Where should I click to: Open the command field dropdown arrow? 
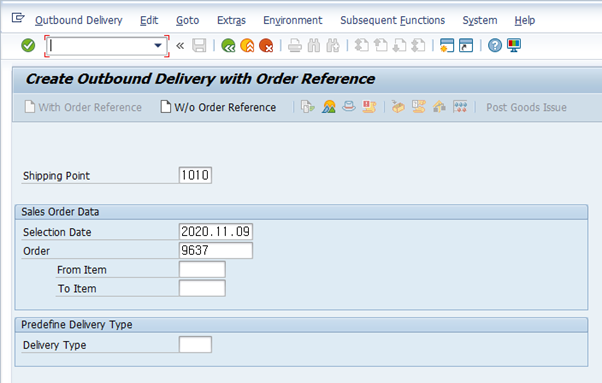click(x=158, y=46)
